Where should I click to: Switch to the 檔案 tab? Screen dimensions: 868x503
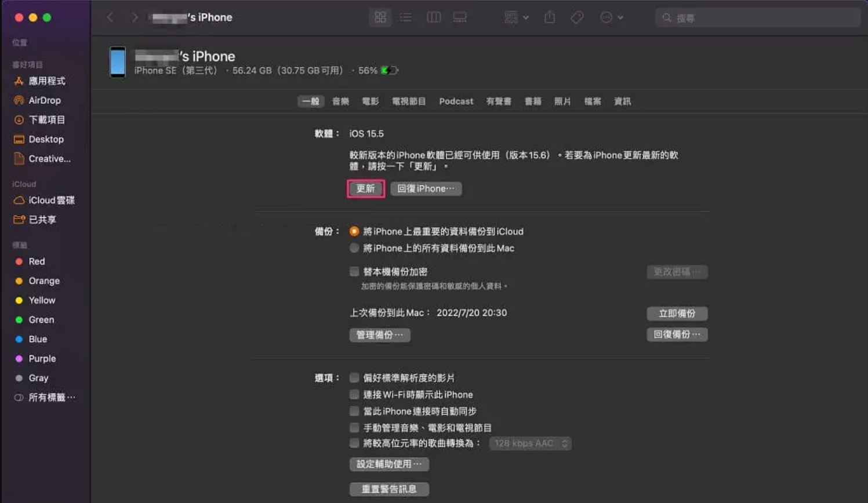pos(593,101)
